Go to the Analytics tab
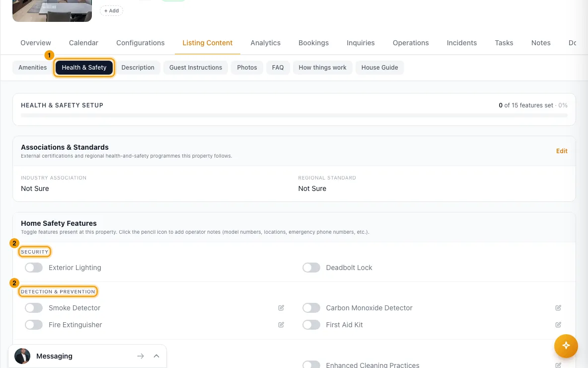This screenshot has height=368, width=588. (x=266, y=43)
